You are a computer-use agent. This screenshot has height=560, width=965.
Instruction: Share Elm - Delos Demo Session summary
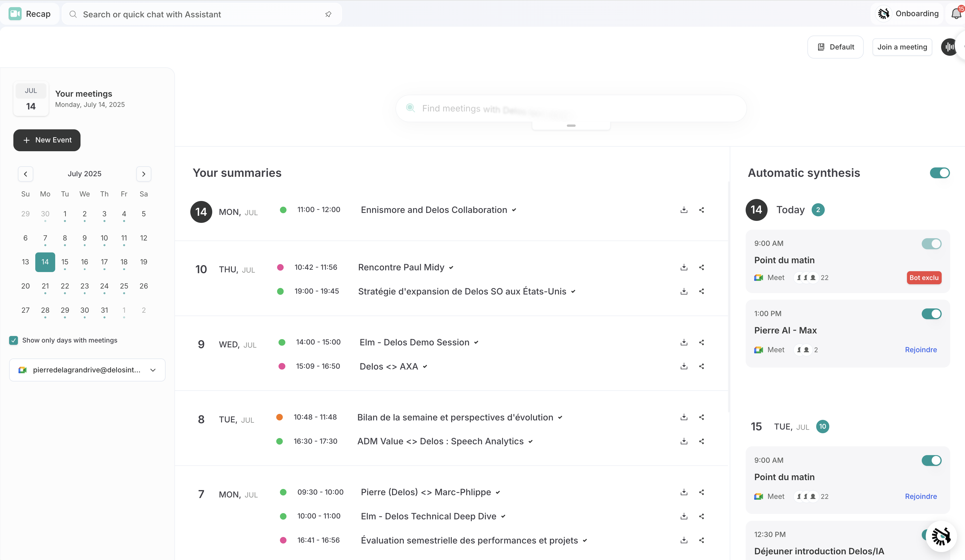pyautogui.click(x=702, y=342)
